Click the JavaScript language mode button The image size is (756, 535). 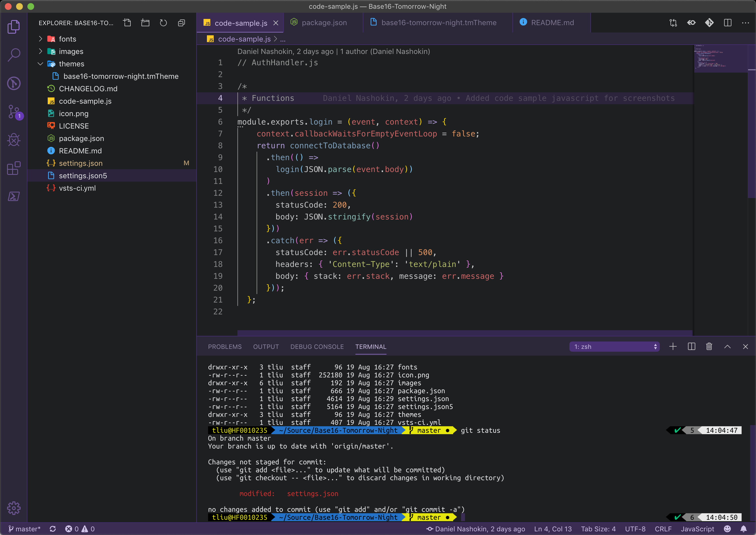(697, 529)
